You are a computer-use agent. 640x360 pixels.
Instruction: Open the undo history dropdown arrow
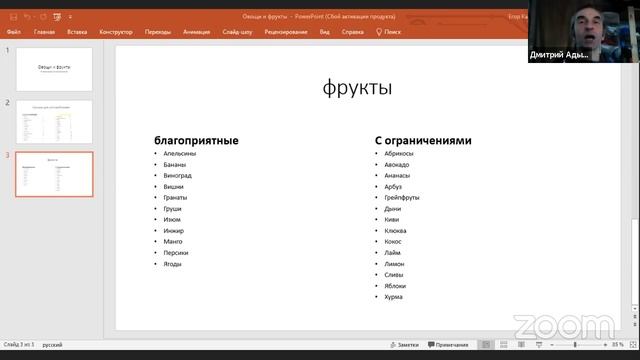(x=34, y=17)
